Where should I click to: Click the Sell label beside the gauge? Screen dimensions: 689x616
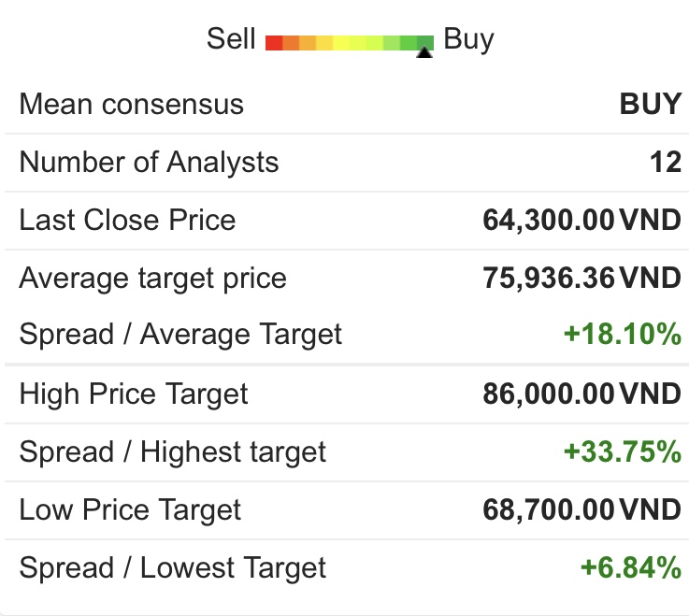(231, 39)
